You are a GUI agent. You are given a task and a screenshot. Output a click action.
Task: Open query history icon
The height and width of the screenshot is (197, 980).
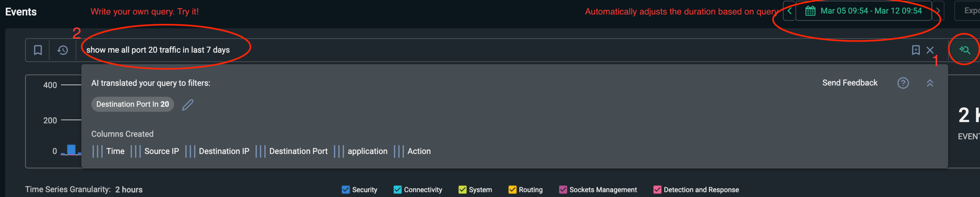tap(63, 50)
